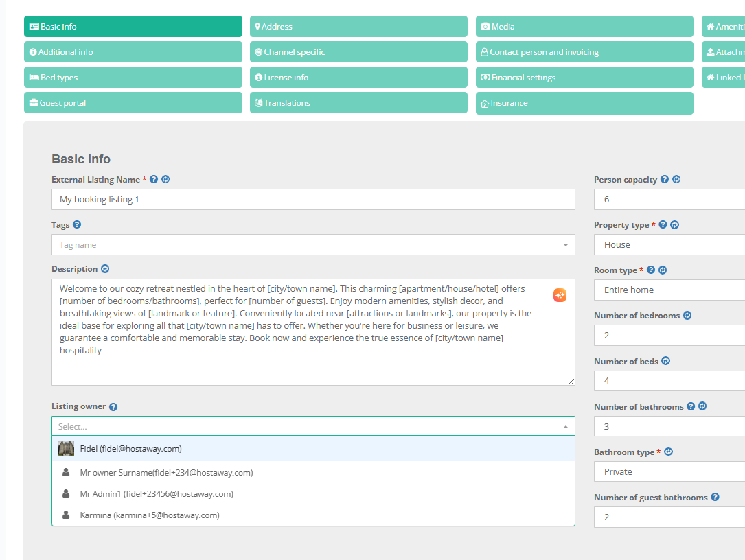Screen dimensions: 745x560
Task: Click sync icon beside Bathroom type
Action: pyautogui.click(x=668, y=452)
